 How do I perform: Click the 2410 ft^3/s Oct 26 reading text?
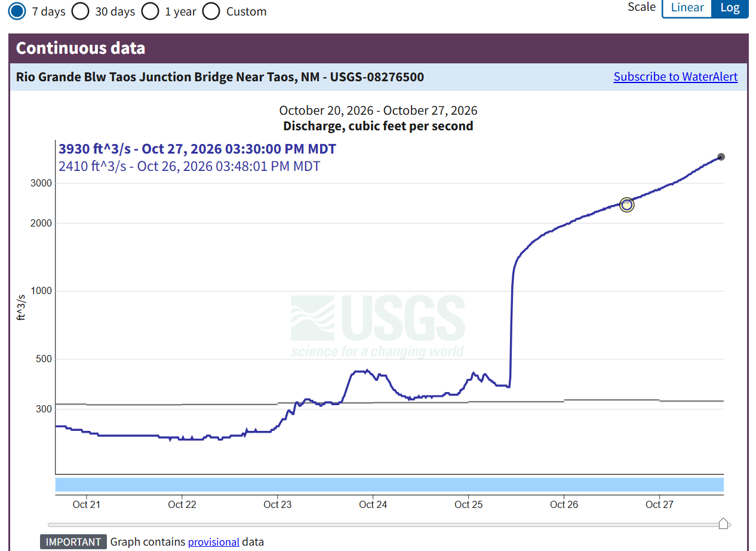pos(189,166)
